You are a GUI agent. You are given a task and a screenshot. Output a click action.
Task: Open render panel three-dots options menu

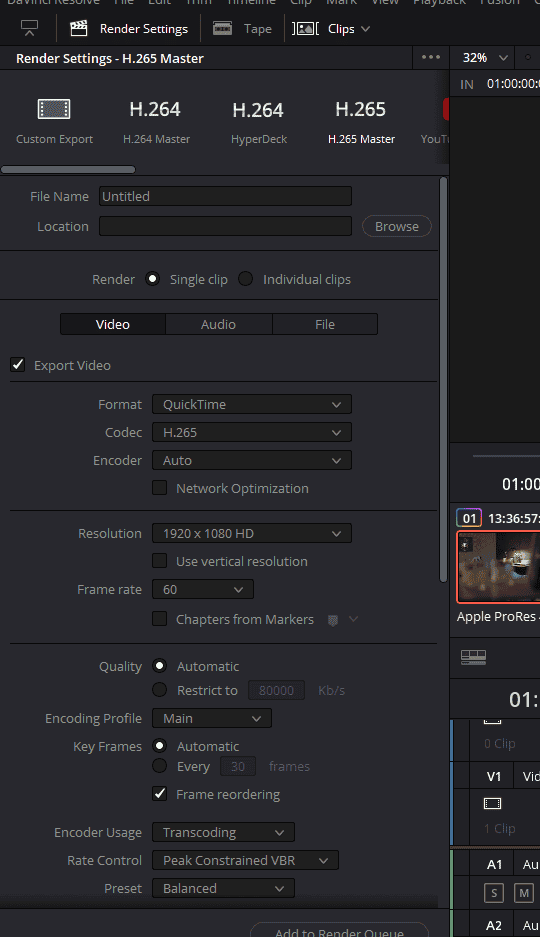click(431, 57)
